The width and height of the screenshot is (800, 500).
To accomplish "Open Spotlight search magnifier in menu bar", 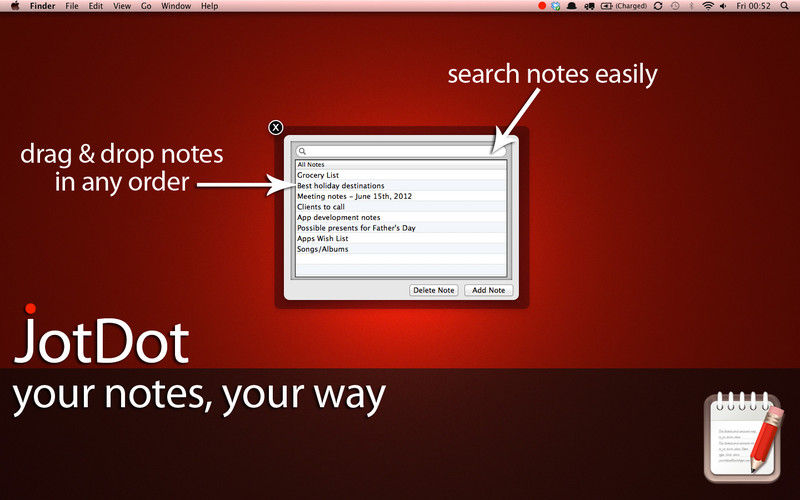I will (784, 6).
